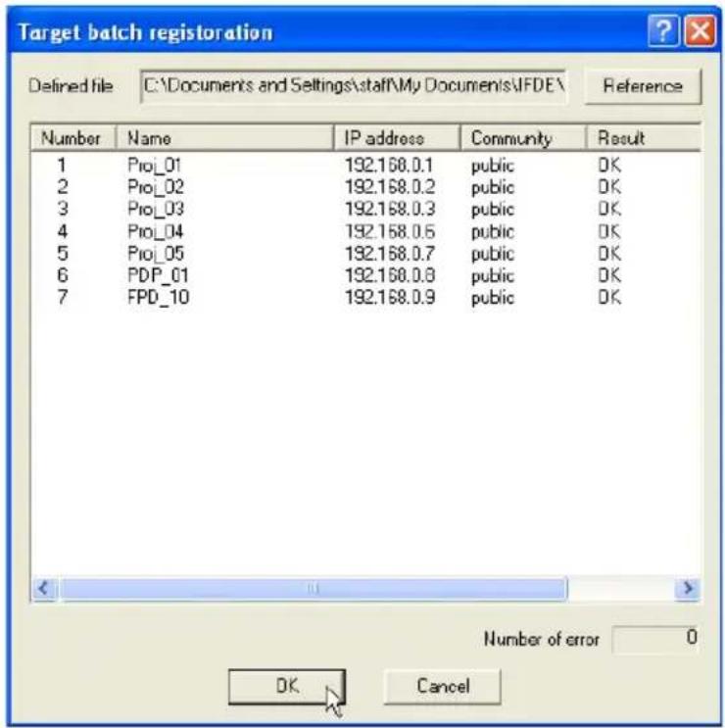Screen dimensions: 725x728
Task: Click the right scrollbar arrow
Action: tap(688, 589)
